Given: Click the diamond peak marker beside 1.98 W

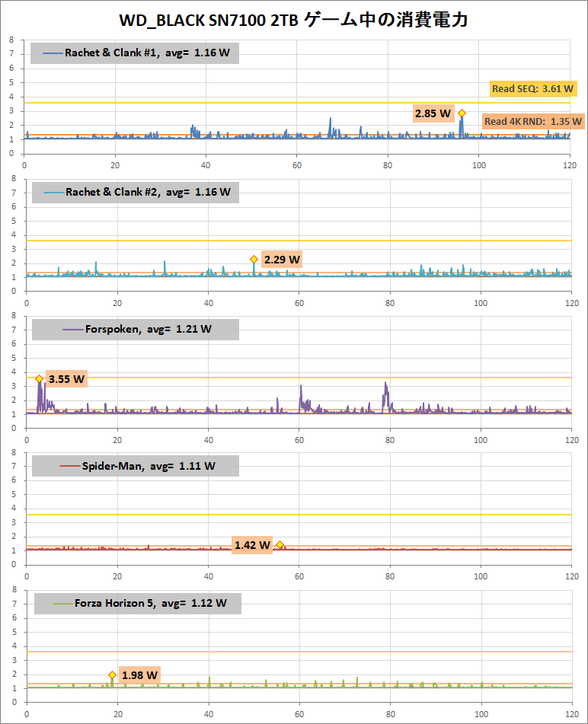Looking at the screenshot, I should click(x=112, y=675).
